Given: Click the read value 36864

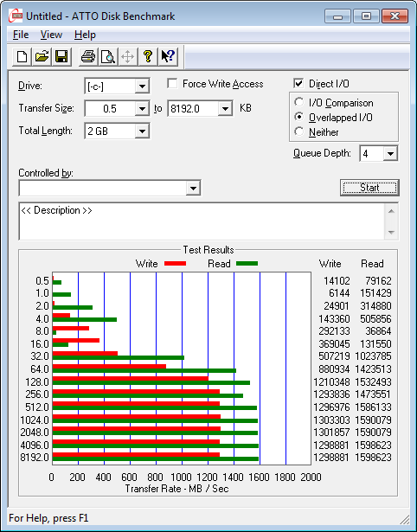Looking at the screenshot, I should coord(378,330).
